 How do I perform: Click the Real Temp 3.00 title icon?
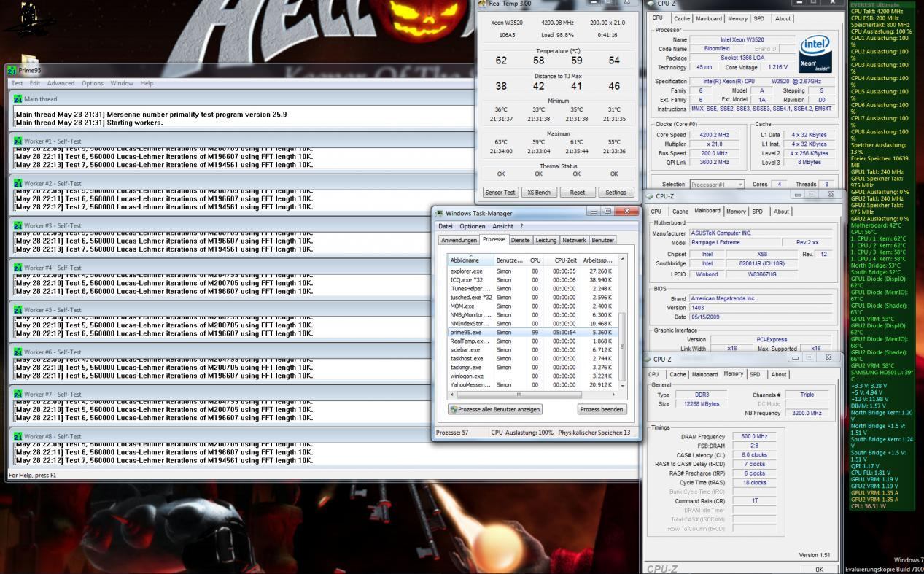coord(482,4)
